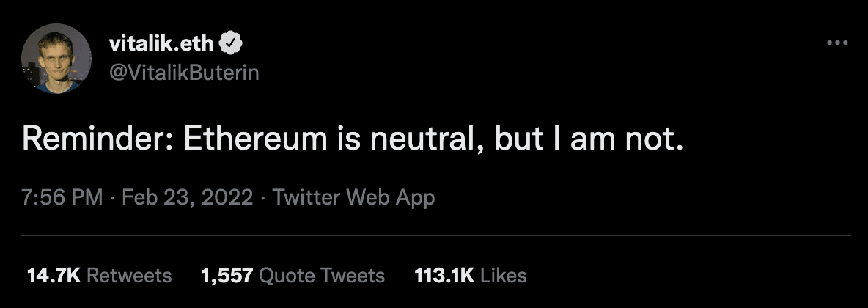Open the three-dot more options menu
The image size is (868, 308).
(x=836, y=43)
